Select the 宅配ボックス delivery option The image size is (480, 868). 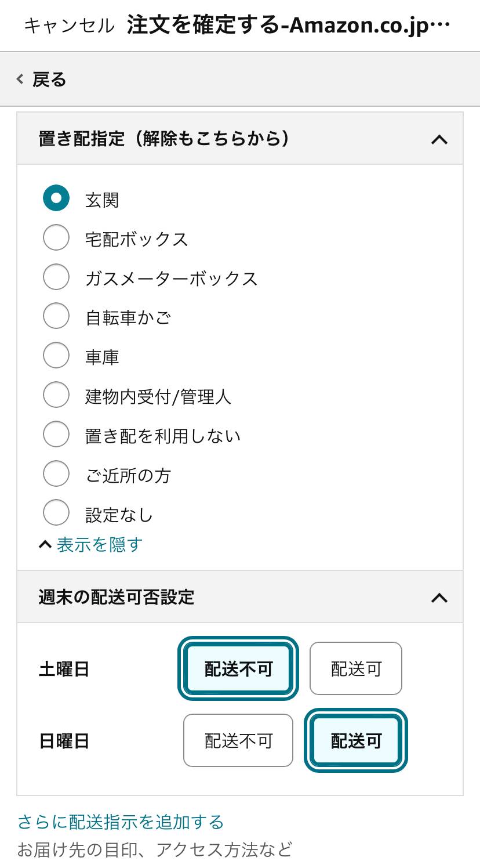[56, 237]
